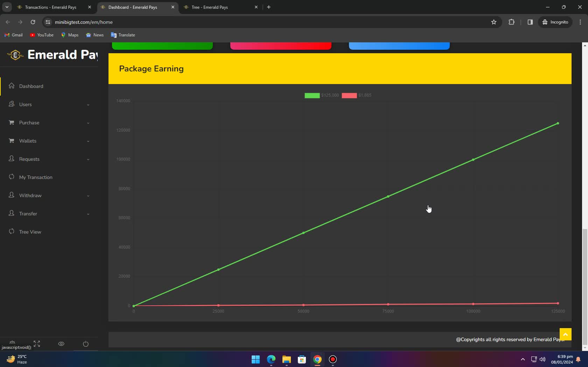Open the Requests dropdown chevron

click(x=88, y=159)
